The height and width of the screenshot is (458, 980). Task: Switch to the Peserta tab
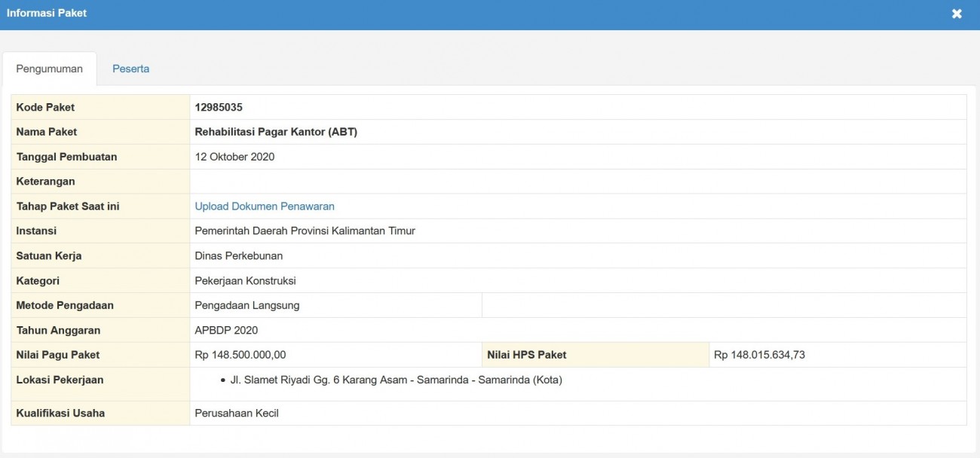pos(131,69)
